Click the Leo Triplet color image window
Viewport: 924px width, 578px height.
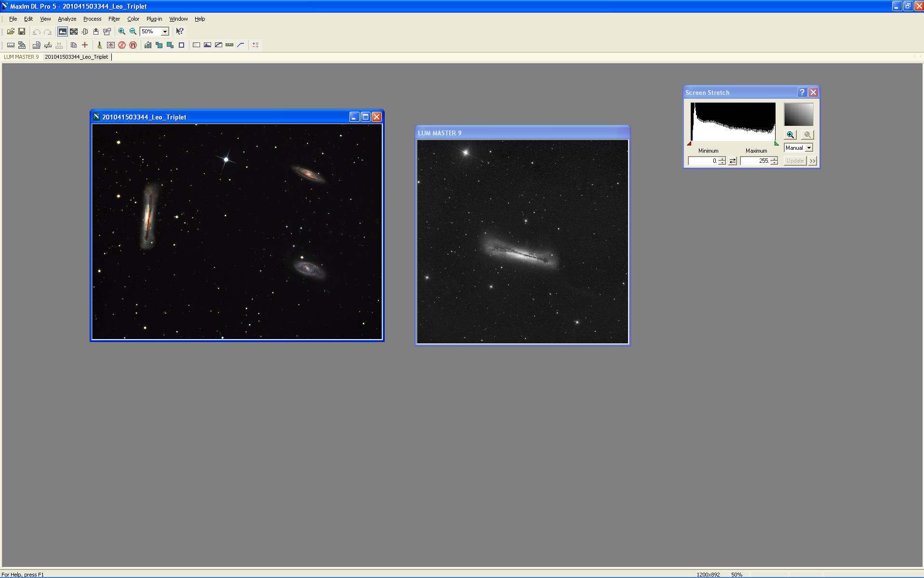click(237, 232)
